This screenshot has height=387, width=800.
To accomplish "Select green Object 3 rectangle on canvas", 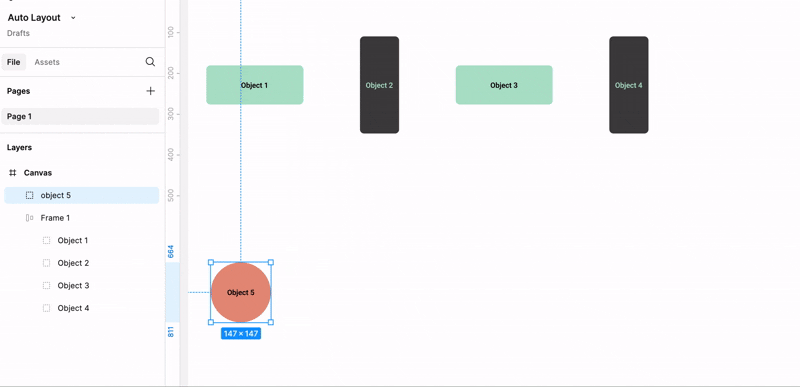I will pos(504,85).
